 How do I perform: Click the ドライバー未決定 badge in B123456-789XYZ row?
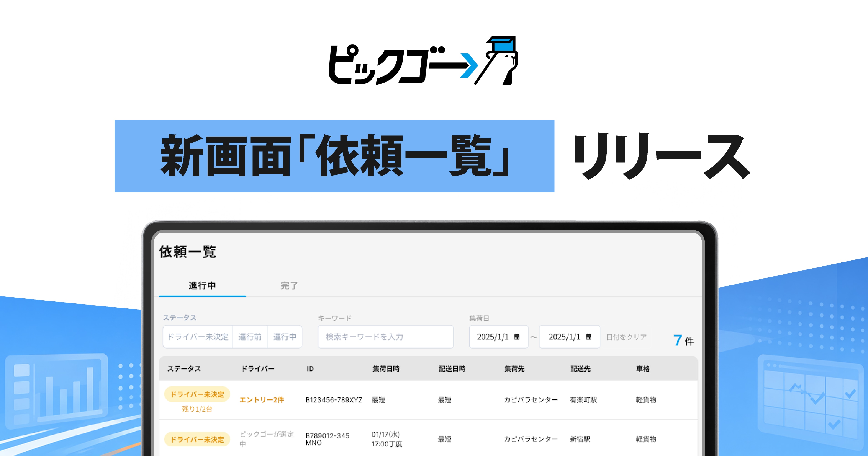click(197, 394)
